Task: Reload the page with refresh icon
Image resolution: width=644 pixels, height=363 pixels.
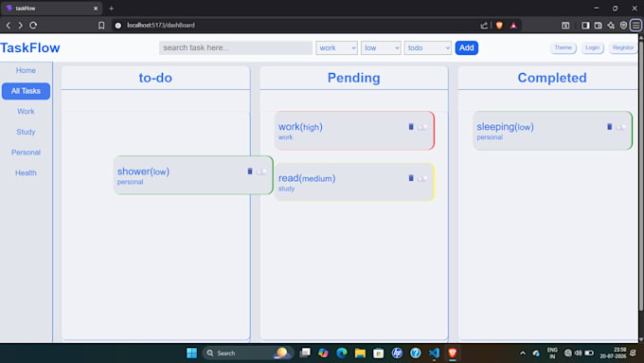Action: pyautogui.click(x=33, y=25)
